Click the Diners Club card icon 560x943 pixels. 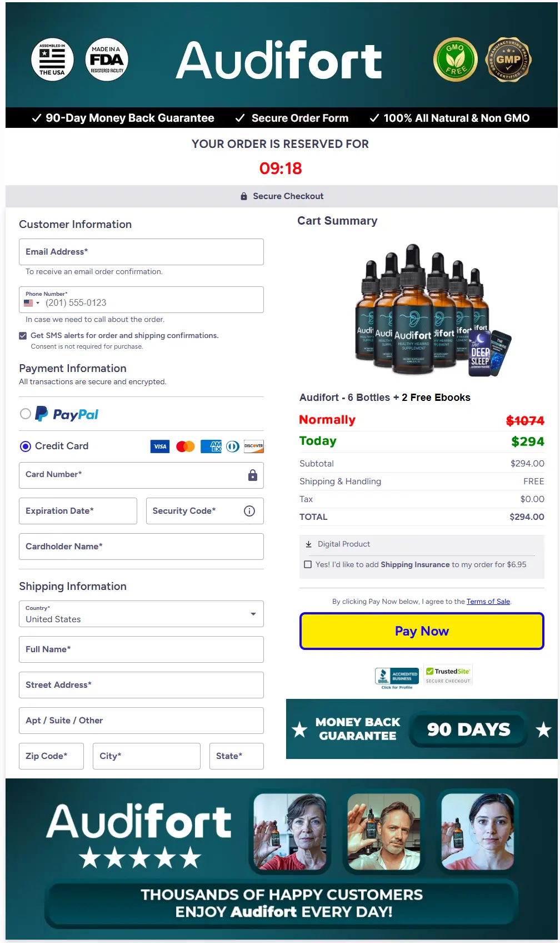point(233,446)
